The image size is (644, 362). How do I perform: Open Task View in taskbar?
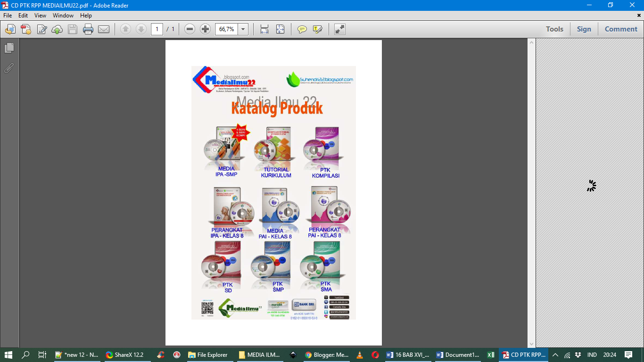tap(42, 355)
